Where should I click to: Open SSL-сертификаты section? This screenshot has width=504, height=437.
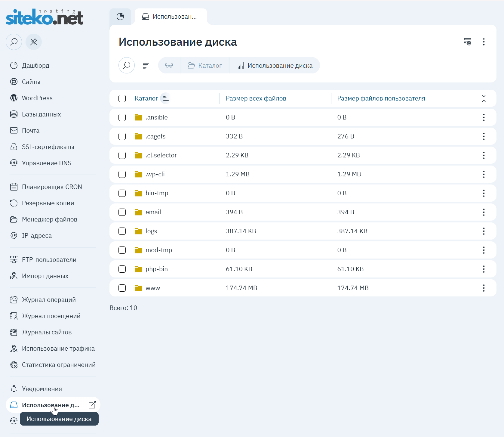point(48,147)
